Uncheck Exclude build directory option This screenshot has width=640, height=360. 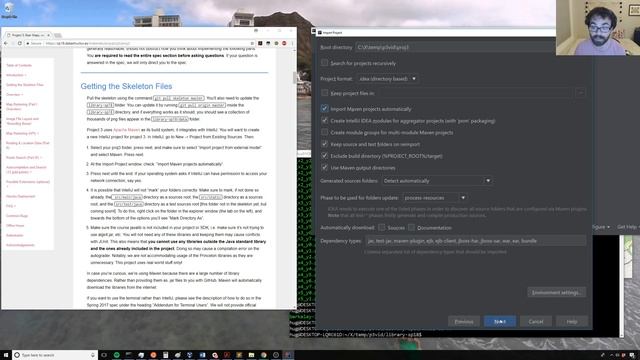pyautogui.click(x=324, y=156)
